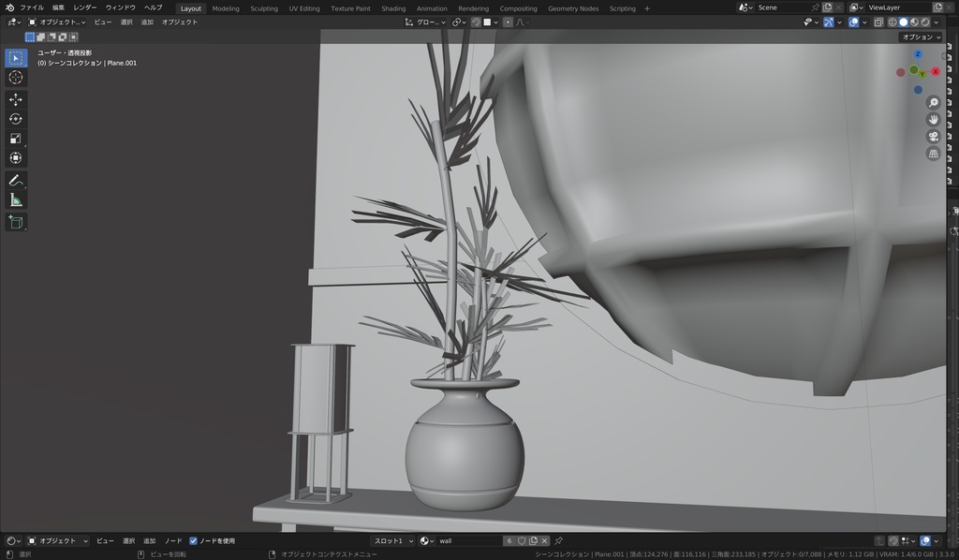The image size is (959, 560).
Task: Open the object visibility eye dropdown
Action: click(810, 22)
